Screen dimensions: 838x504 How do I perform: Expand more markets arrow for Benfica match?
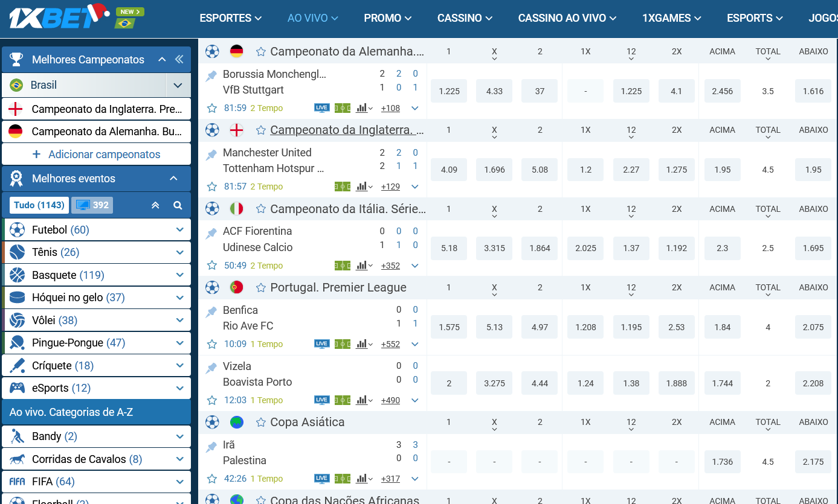point(415,344)
